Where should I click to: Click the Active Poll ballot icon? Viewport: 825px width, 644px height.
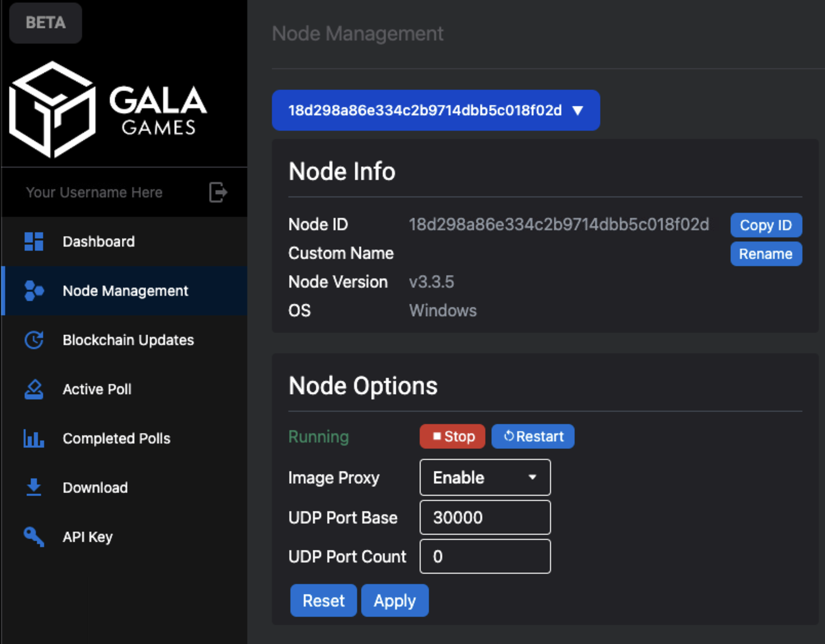[34, 389]
